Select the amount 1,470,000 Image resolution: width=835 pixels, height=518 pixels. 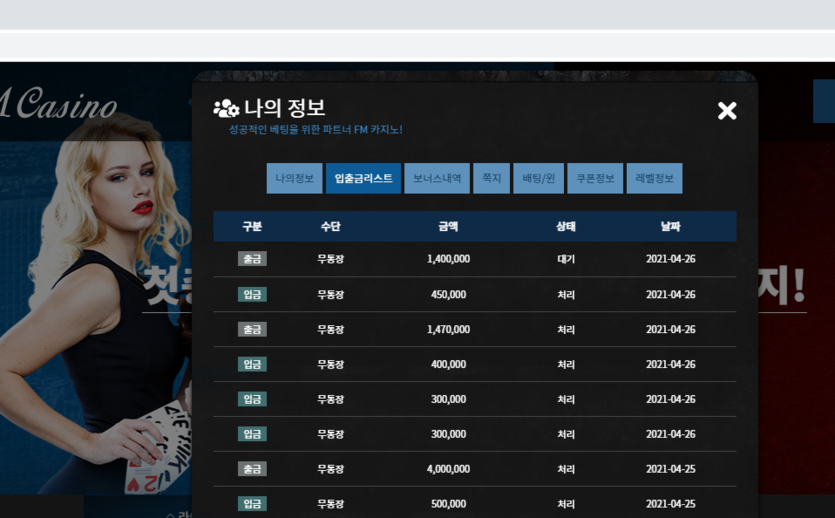[448, 330]
